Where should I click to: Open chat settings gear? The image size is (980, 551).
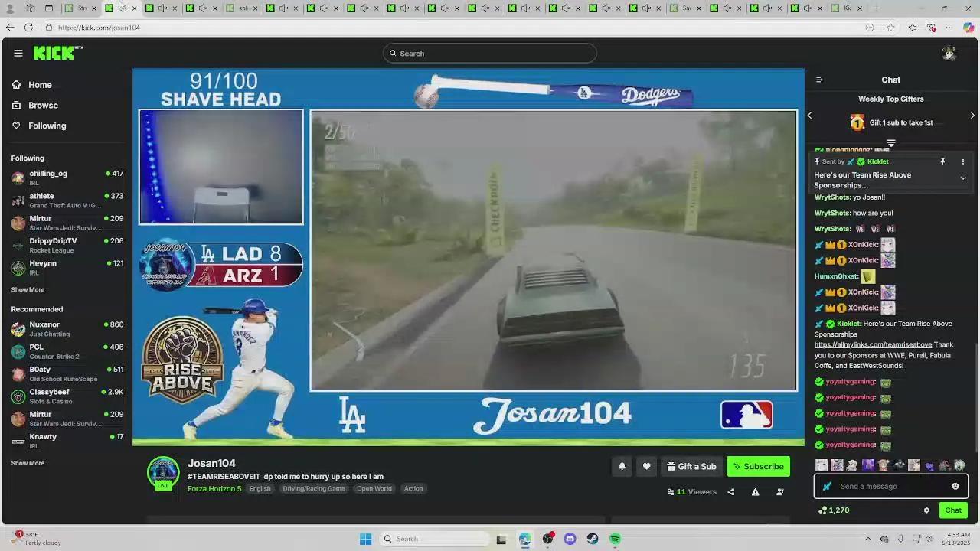click(x=926, y=510)
